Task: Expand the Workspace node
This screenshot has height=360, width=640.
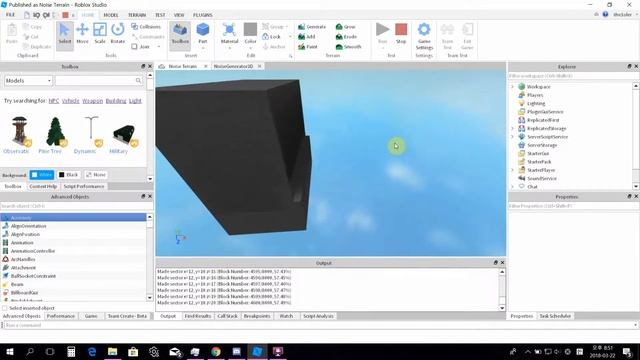Action: [513, 87]
